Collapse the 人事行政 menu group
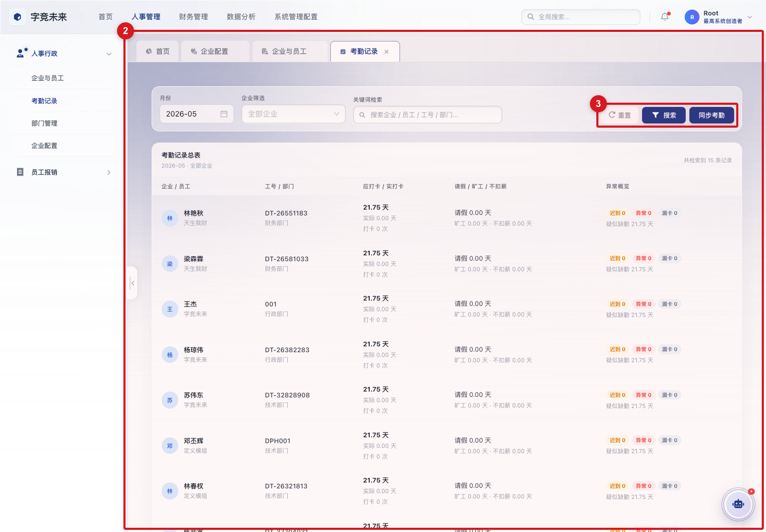The width and height of the screenshot is (766, 532). coord(109,54)
